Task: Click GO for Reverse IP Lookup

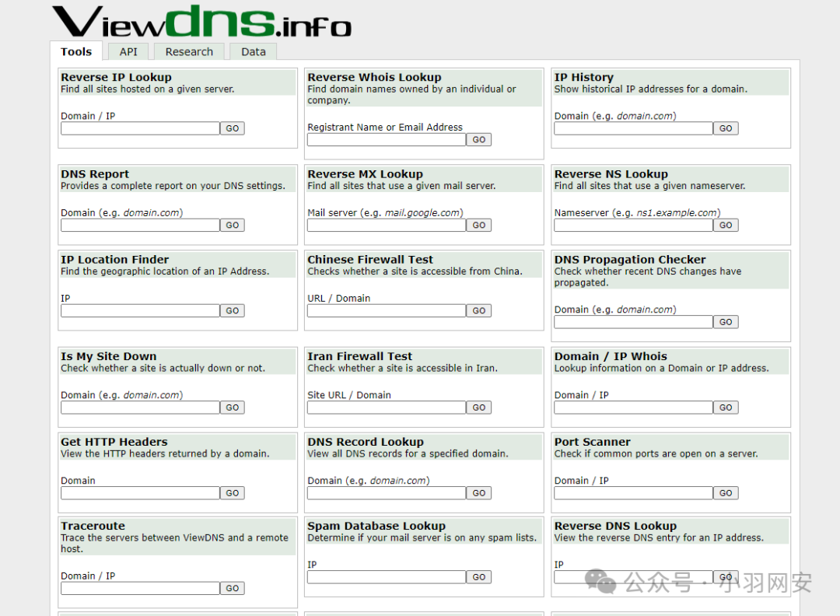Action: [233, 128]
